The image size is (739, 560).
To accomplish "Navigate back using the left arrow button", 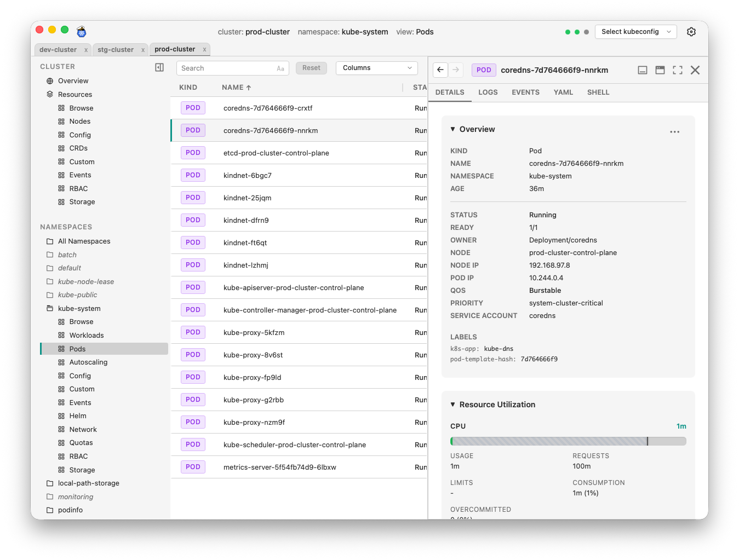I will click(x=440, y=70).
